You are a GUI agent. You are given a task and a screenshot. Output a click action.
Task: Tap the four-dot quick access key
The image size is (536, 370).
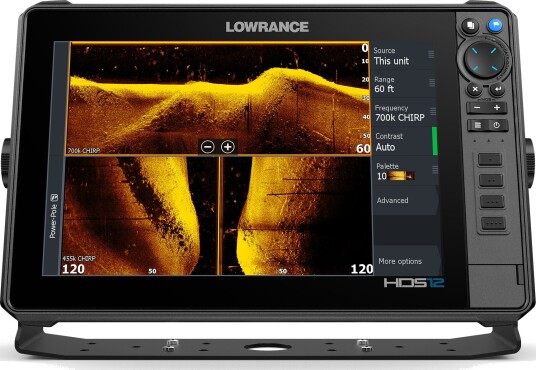click(494, 223)
